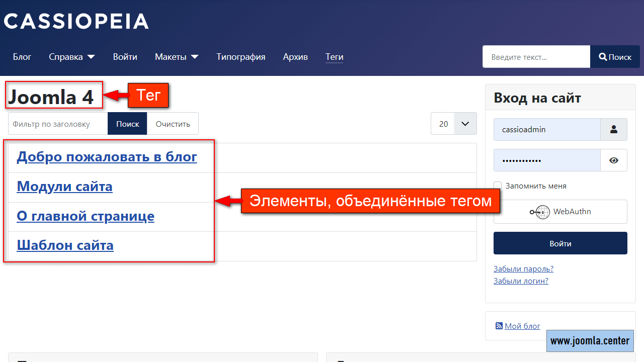Screen dimensions: 644x362
Task: Click the eye icon to reveal the password
Action: point(614,160)
